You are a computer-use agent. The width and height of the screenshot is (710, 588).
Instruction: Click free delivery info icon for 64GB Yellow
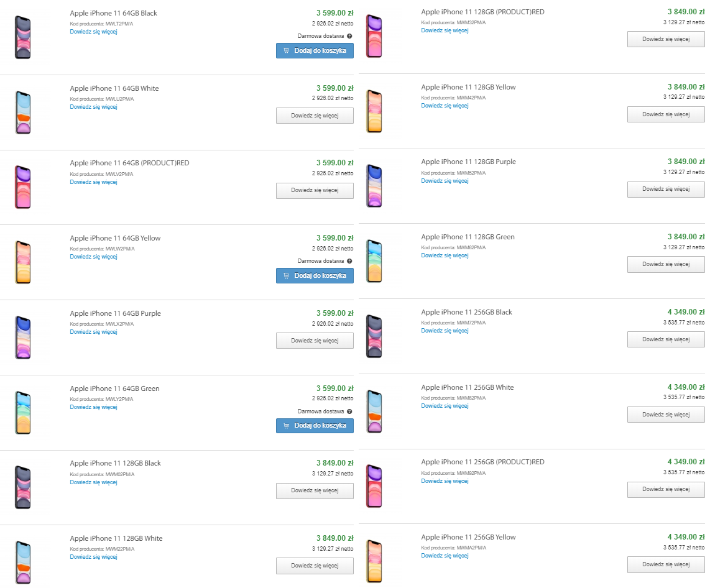click(x=349, y=261)
